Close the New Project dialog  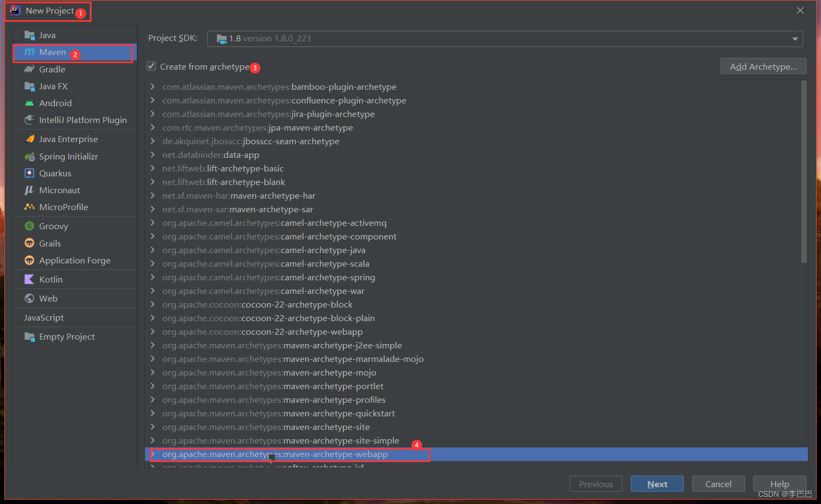800,10
